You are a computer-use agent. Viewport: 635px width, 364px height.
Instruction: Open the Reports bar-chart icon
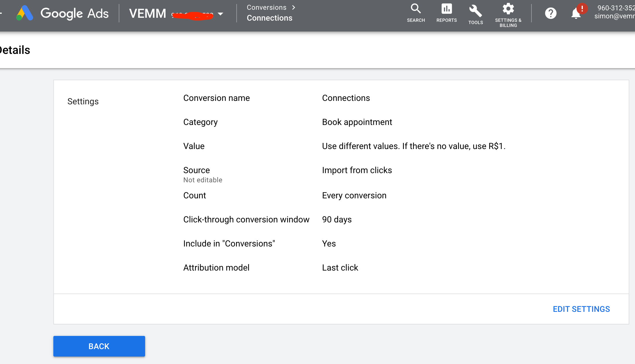point(446,11)
